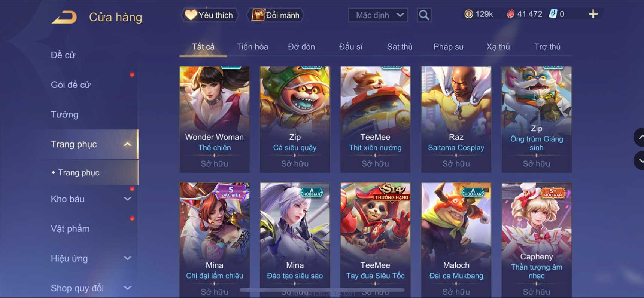Screen dimensions: 644x298
Task: Click the page-up arrow on right edge
Action: 640,137
